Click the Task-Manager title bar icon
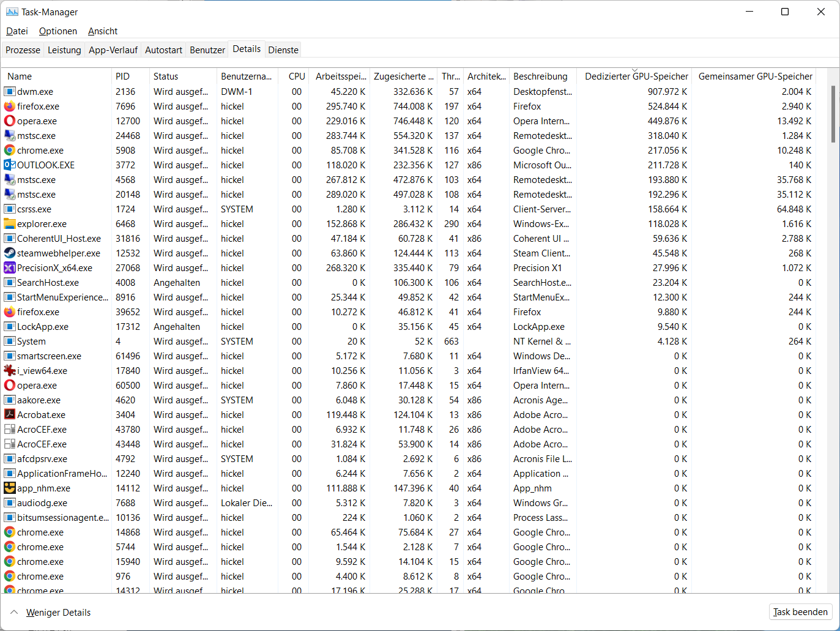Viewport: 840px width, 631px height. pos(12,12)
